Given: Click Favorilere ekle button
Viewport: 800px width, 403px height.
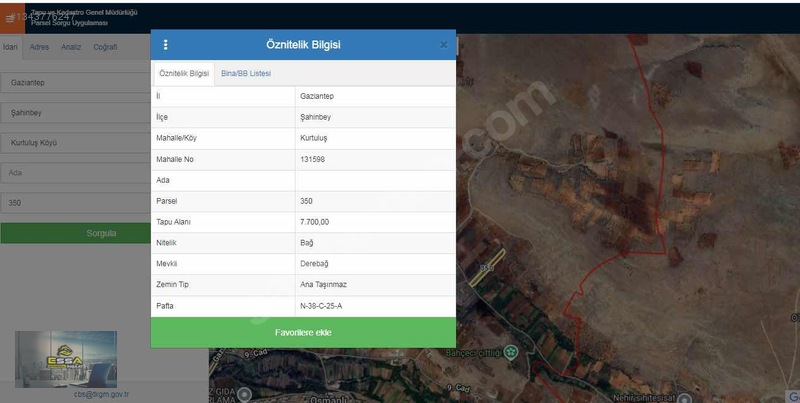Looking at the screenshot, I should click(x=303, y=333).
